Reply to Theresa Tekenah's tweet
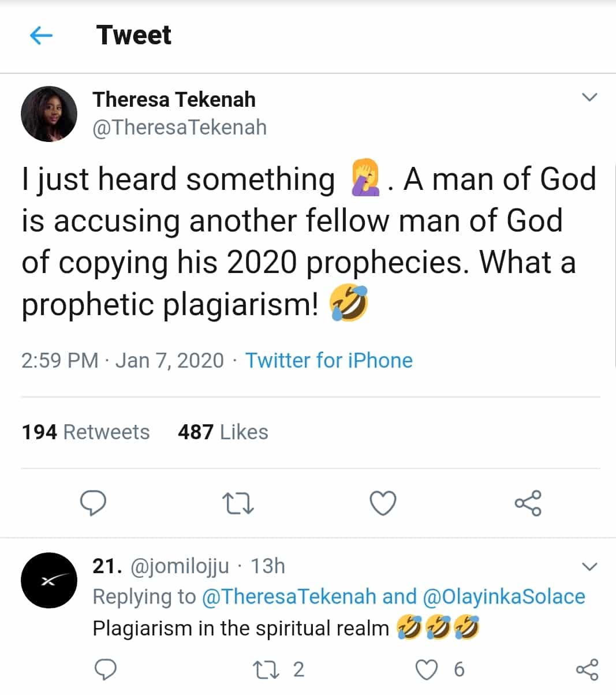This screenshot has height=695, width=616. click(x=93, y=503)
